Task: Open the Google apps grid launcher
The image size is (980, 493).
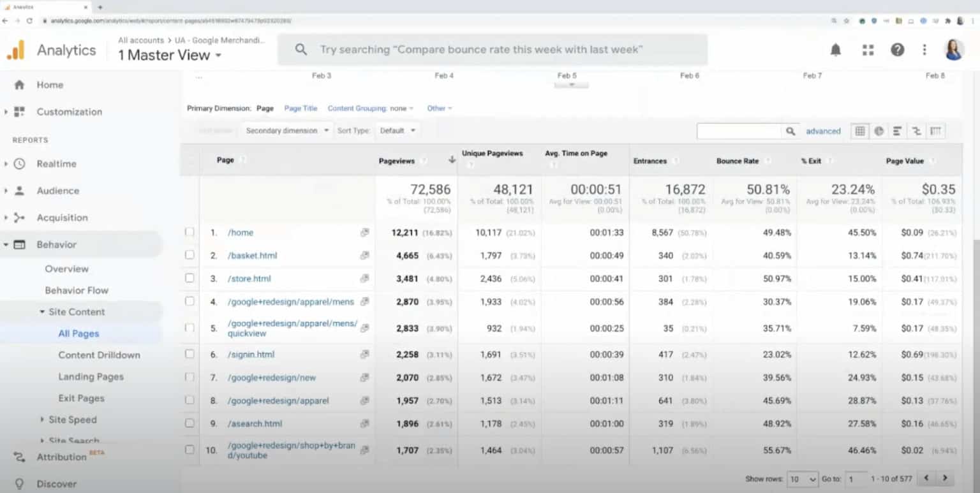Action: (867, 49)
